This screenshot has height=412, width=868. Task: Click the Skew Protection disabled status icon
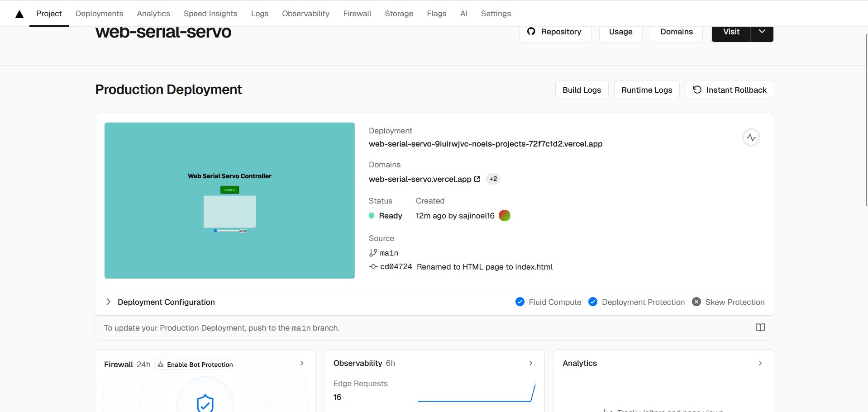696,302
